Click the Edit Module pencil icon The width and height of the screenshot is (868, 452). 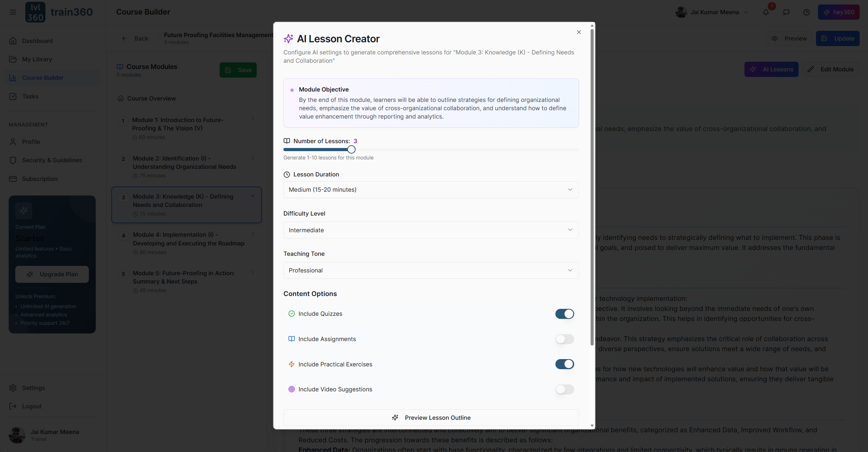831,69
